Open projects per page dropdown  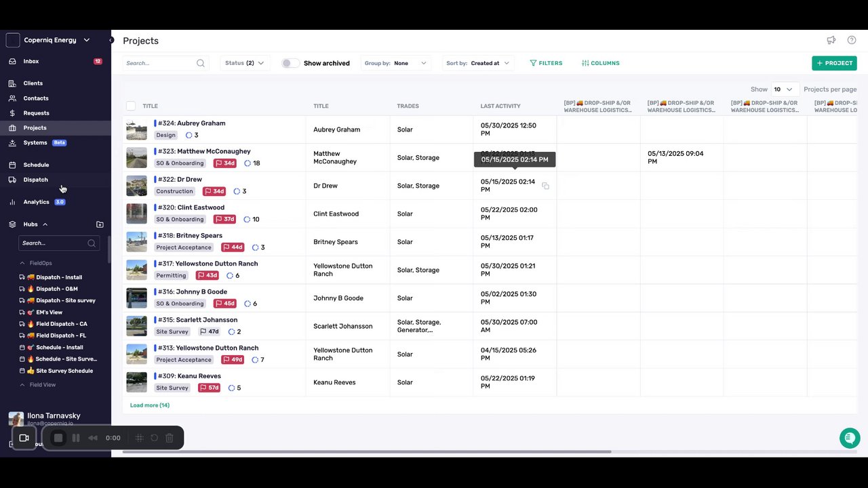coord(785,89)
